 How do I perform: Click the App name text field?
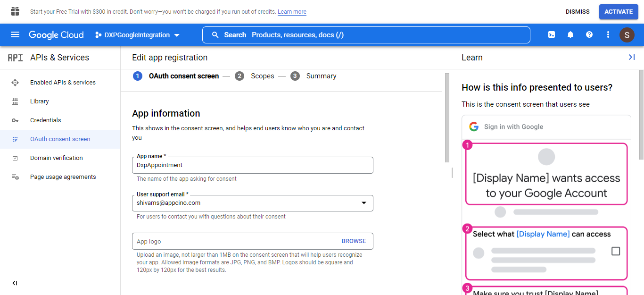coord(252,165)
